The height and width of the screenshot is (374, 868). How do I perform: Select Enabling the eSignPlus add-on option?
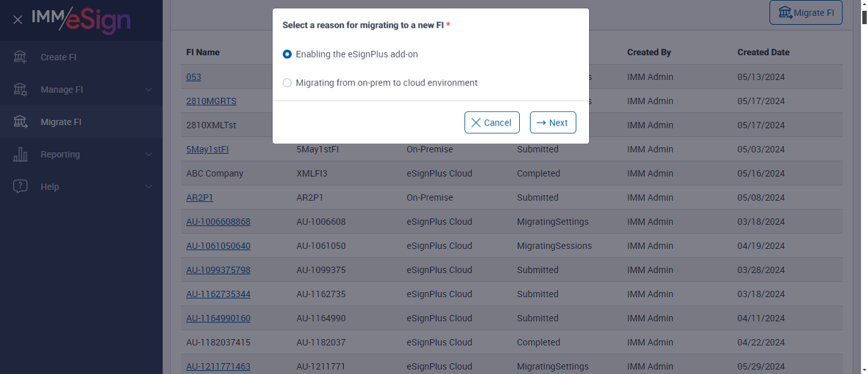point(287,55)
